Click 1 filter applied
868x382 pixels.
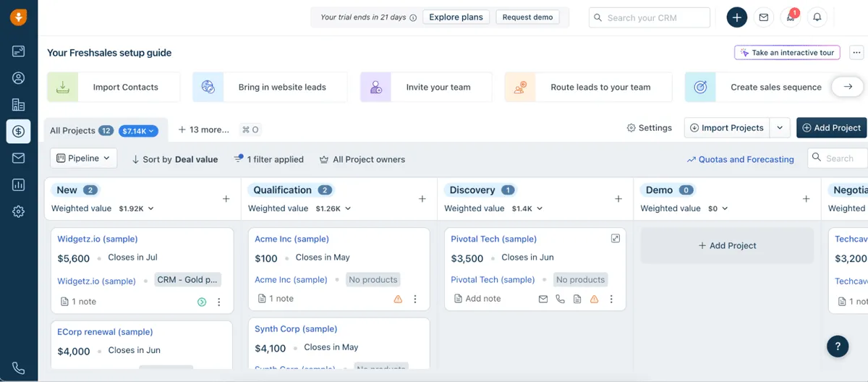click(x=268, y=159)
